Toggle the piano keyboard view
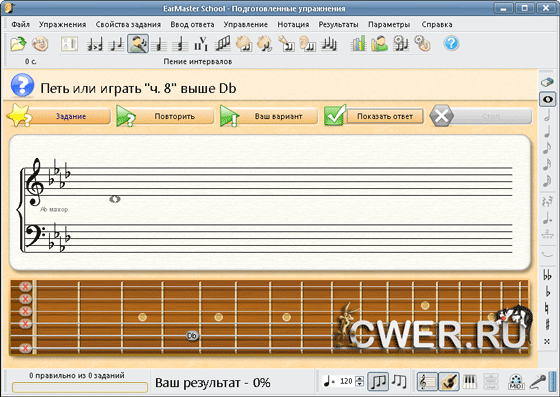This screenshot has width=560, height=397. [470, 382]
